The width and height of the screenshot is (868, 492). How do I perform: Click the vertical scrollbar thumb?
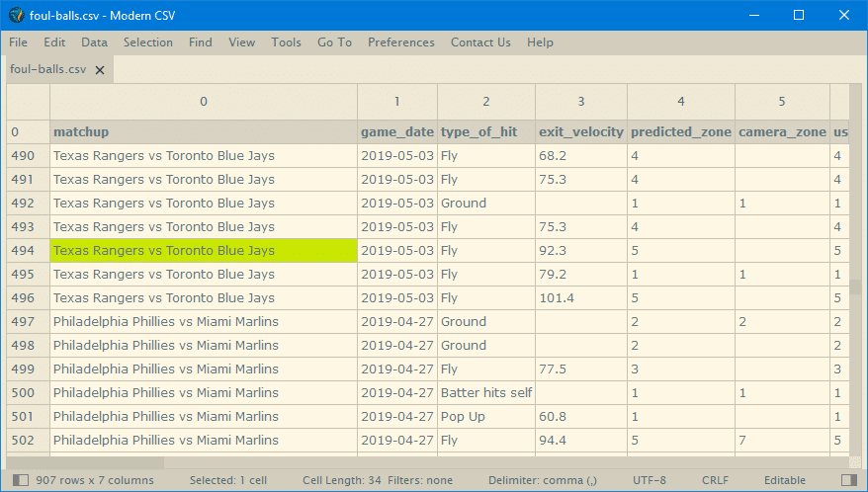pyautogui.click(x=855, y=287)
